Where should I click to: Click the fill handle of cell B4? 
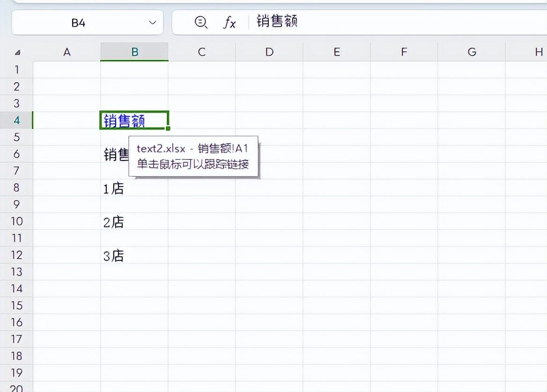coord(168,129)
